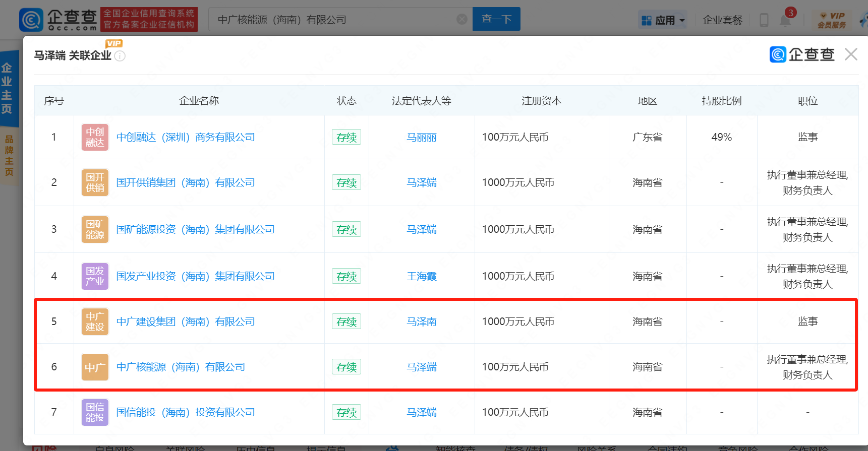Open legal representative 王海霞

coord(422,276)
